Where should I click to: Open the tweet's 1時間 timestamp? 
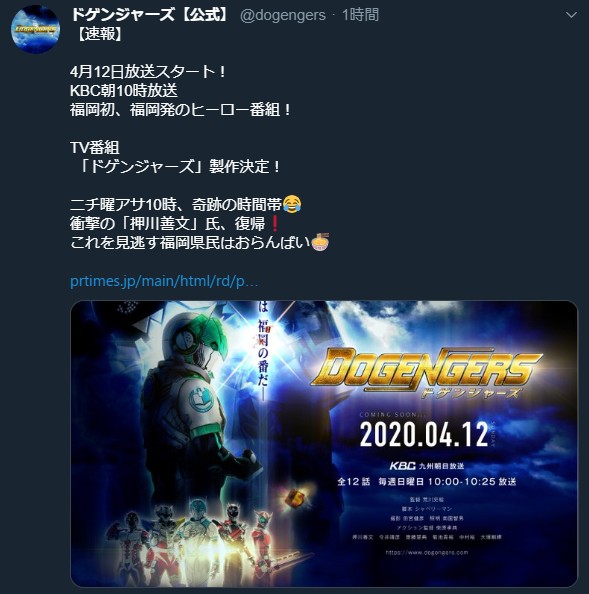[360, 15]
